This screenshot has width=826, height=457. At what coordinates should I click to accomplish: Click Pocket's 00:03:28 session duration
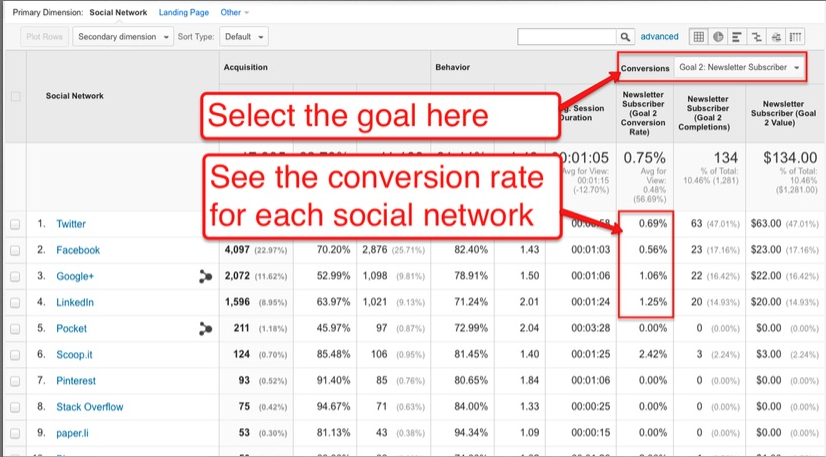click(x=591, y=328)
